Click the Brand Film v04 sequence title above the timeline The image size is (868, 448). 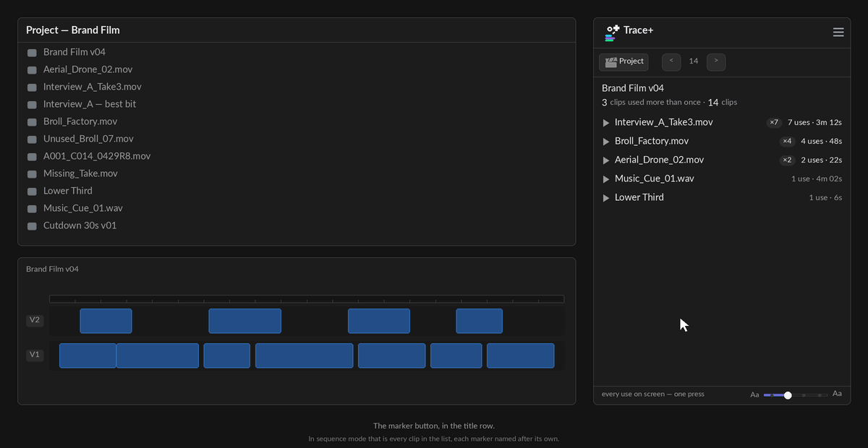(x=52, y=269)
